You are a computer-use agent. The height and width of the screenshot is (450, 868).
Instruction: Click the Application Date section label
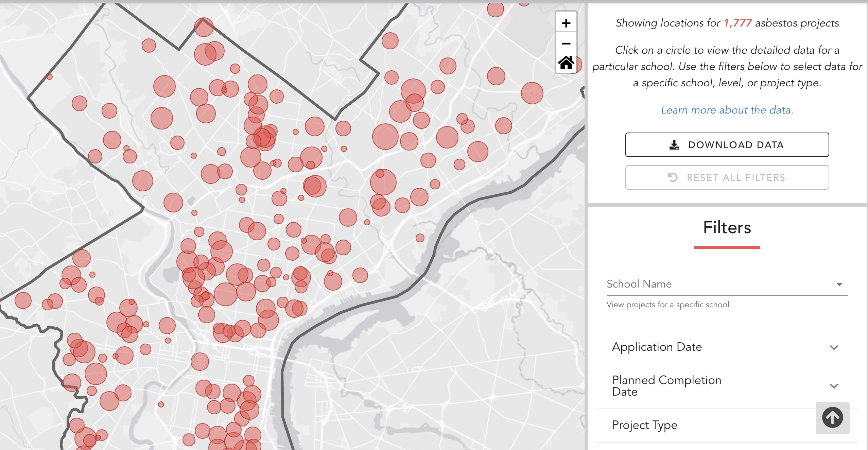[x=657, y=347]
